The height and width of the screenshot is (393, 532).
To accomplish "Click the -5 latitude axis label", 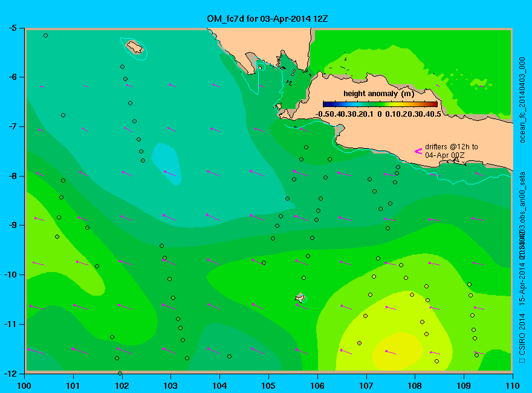I will point(13,28).
